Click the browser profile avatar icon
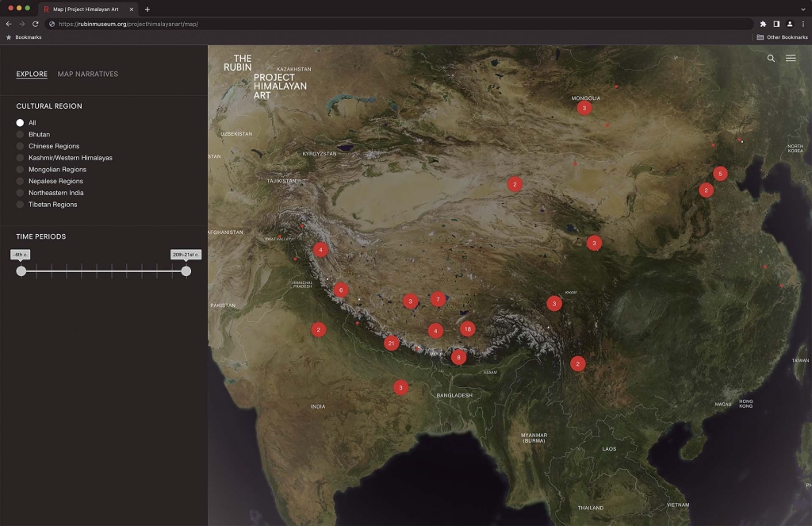The width and height of the screenshot is (812, 526). tap(790, 24)
